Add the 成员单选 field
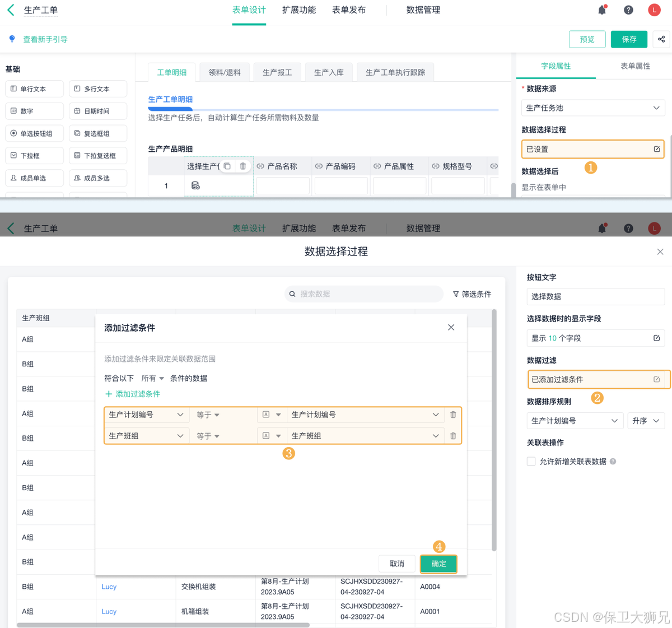The width and height of the screenshot is (672, 628). [x=34, y=178]
